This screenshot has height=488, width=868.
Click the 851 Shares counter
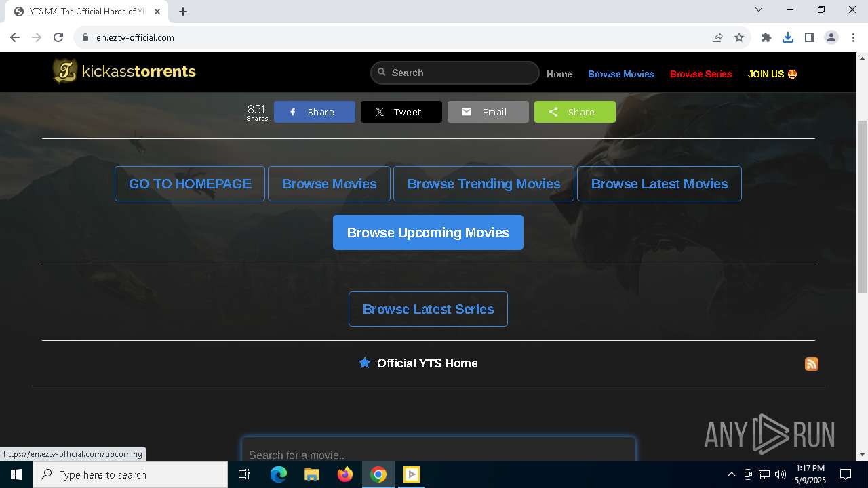click(257, 112)
